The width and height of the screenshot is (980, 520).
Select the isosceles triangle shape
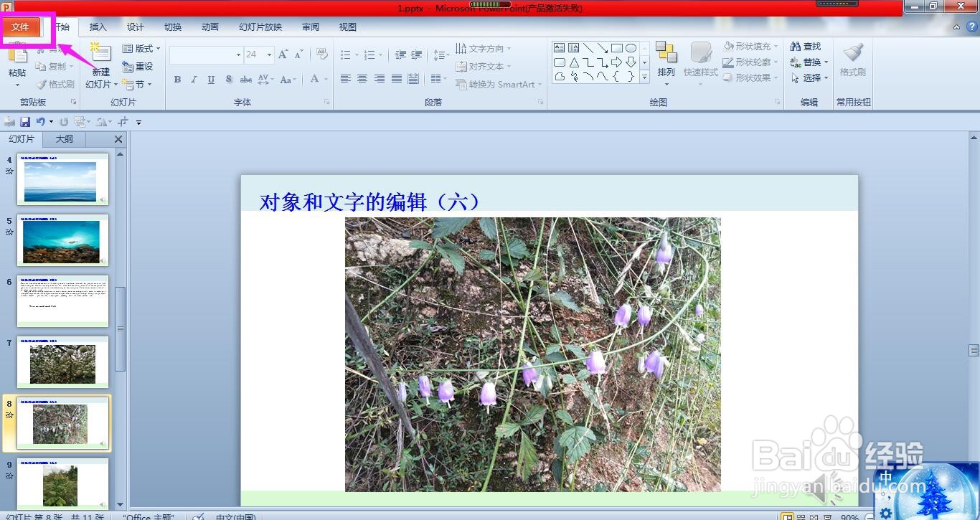coord(574,62)
